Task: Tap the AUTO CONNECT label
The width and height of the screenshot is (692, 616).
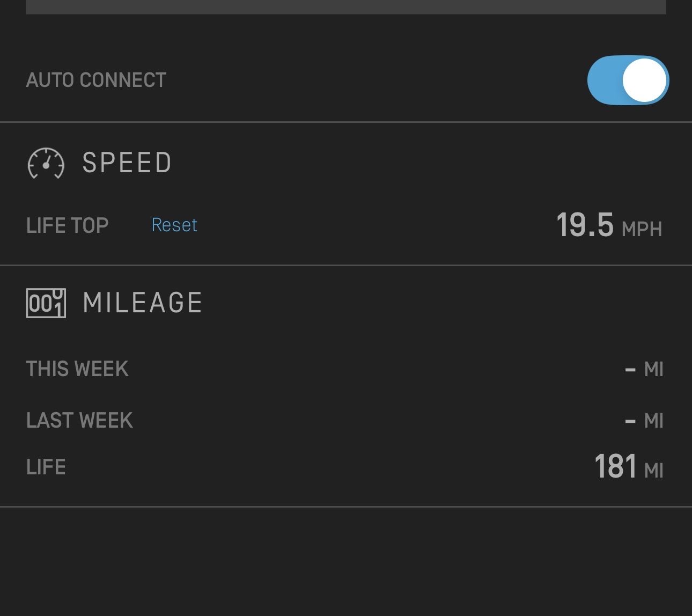Action: [x=96, y=80]
